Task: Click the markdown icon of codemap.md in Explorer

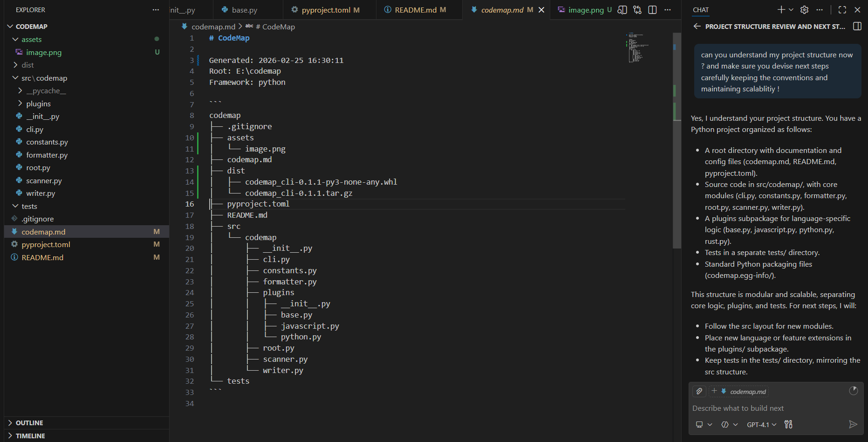Action: coord(14,232)
